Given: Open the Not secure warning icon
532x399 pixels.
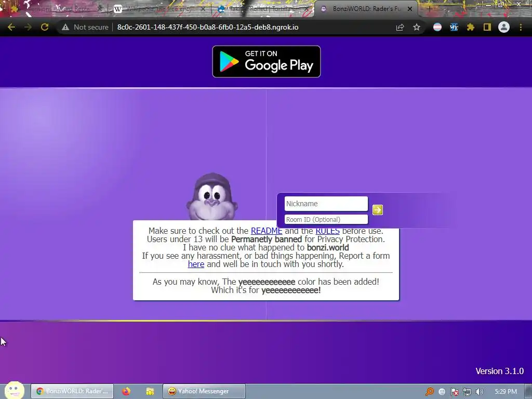Looking at the screenshot, I should (65, 27).
